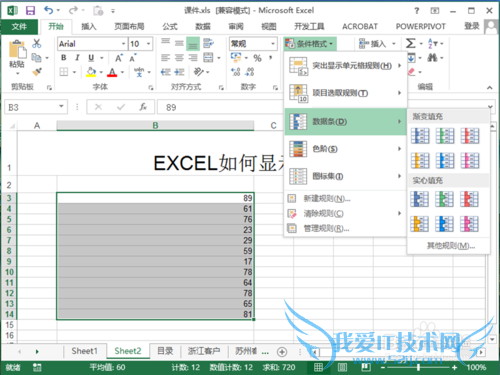Click the Conditional Formatting button
The height and width of the screenshot is (375, 500).
pos(310,44)
